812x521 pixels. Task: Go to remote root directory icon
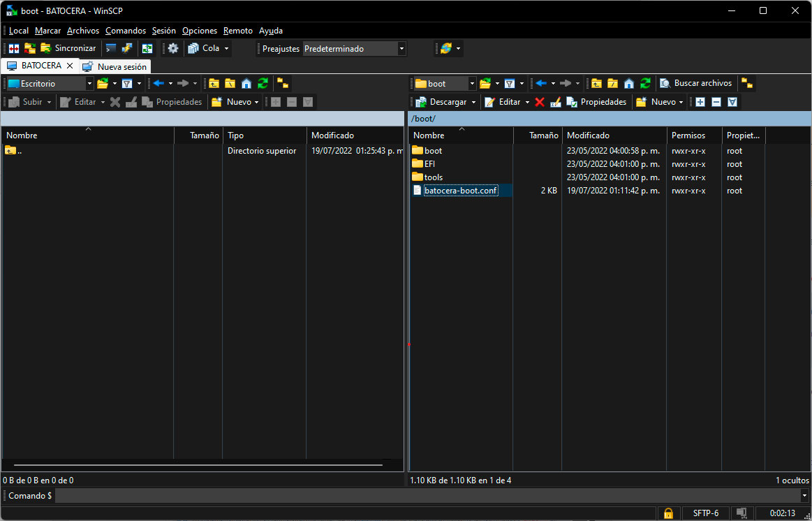click(x=612, y=83)
